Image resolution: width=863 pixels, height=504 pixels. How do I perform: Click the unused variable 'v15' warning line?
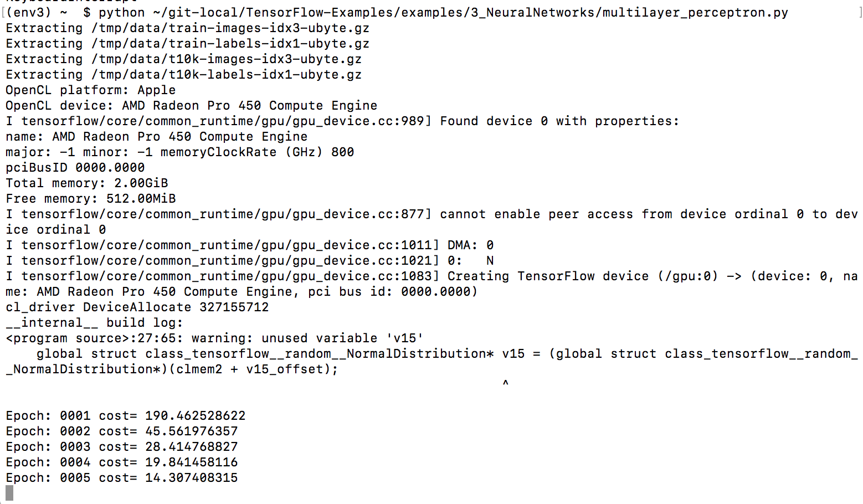click(215, 338)
